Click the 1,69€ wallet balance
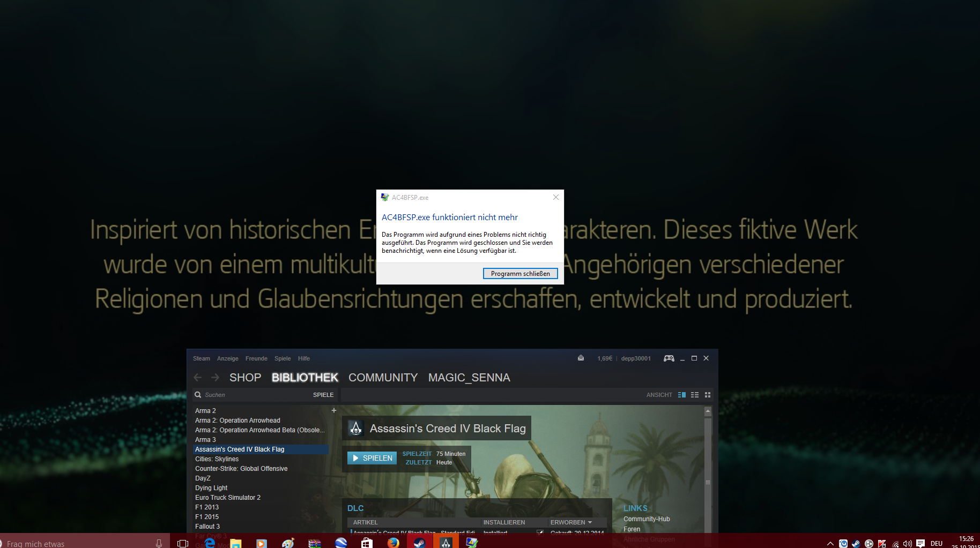 pos(605,358)
